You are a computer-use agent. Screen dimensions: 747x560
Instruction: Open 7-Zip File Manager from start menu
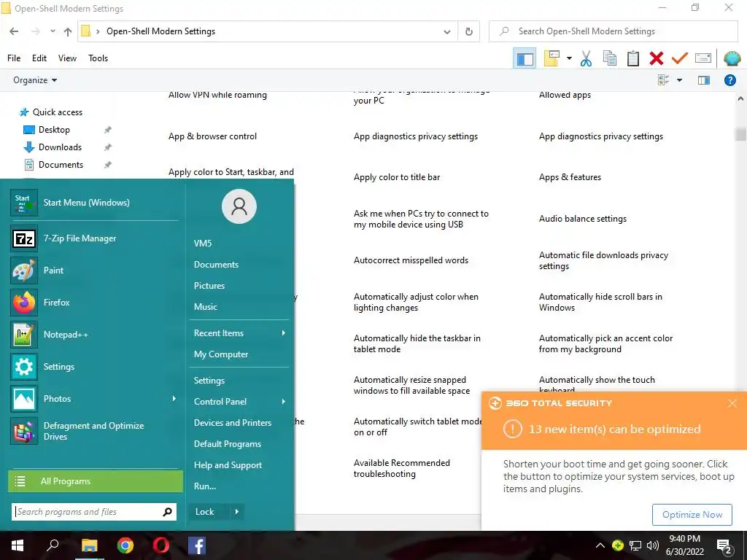tap(94, 238)
